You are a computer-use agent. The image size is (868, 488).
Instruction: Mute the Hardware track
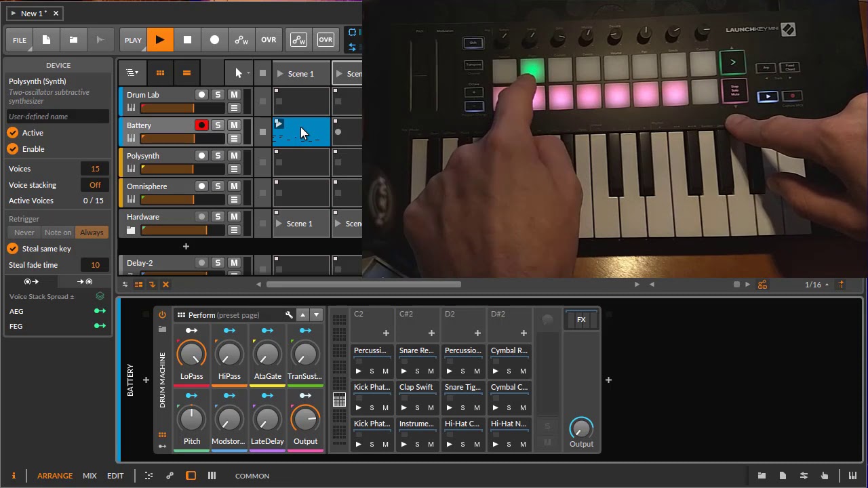point(234,217)
